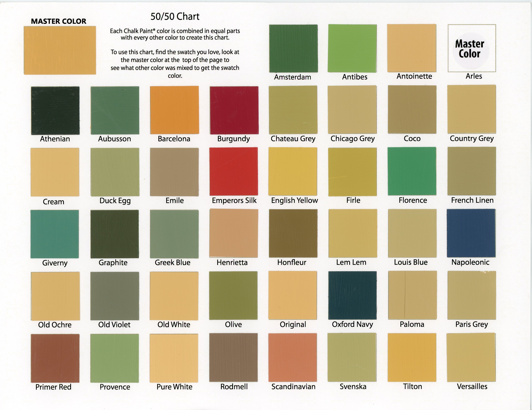Pick the Henrietta swatch

tap(234, 233)
